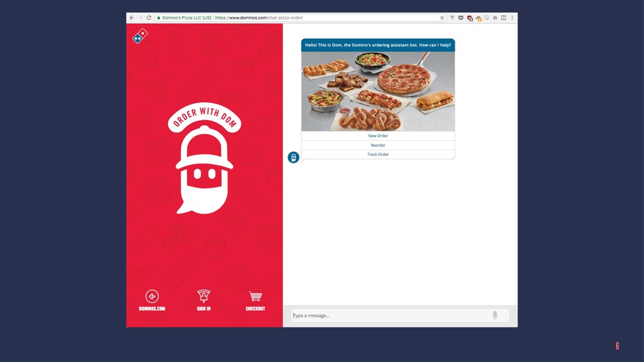This screenshot has height=362, width=644.
Task: Click the DOMINOS.COM label link
Action: [x=152, y=309]
